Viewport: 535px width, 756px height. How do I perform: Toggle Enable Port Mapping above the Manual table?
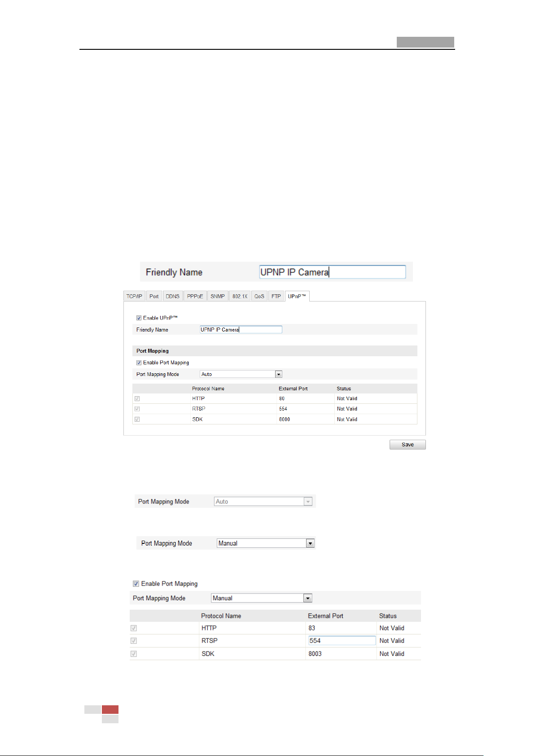pyautogui.click(x=136, y=584)
